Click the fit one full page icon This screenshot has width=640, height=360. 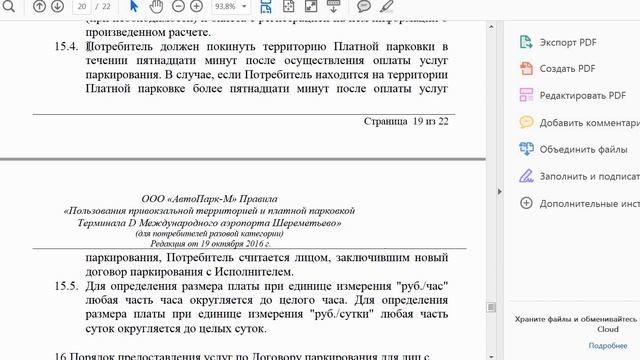tap(288, 6)
